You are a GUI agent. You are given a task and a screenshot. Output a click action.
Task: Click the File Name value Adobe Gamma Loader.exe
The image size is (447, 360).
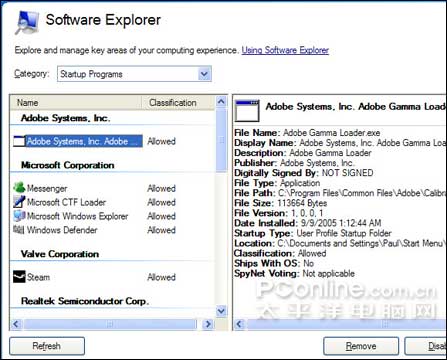click(331, 133)
